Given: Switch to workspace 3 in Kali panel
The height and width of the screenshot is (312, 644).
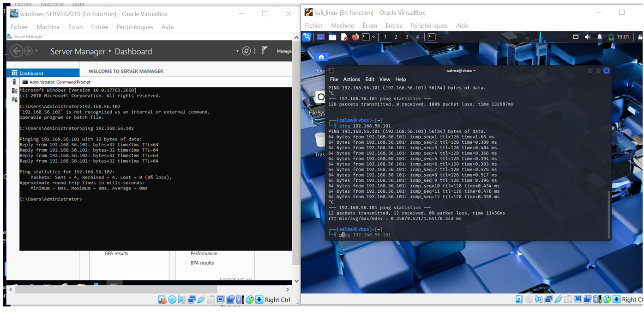Looking at the screenshot, I should click(407, 37).
